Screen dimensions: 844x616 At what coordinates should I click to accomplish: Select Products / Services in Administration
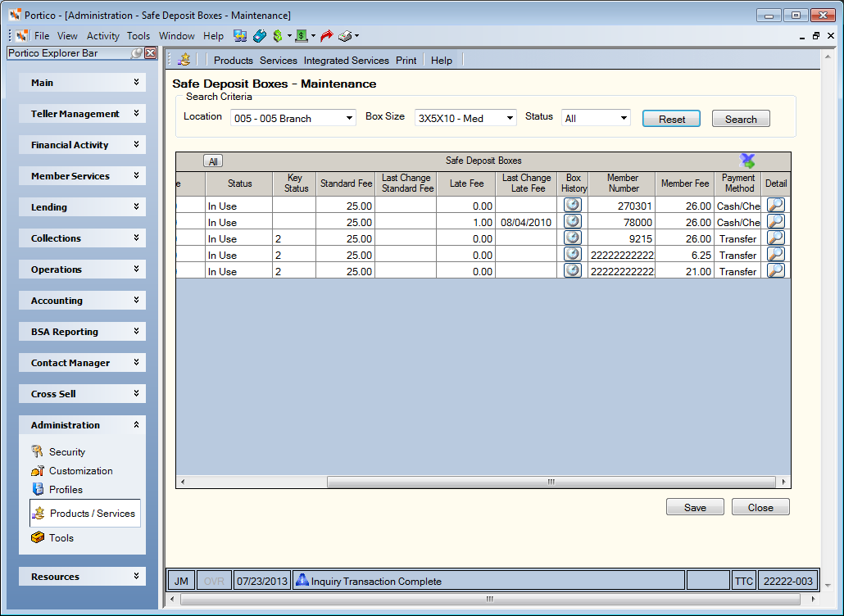(85, 514)
